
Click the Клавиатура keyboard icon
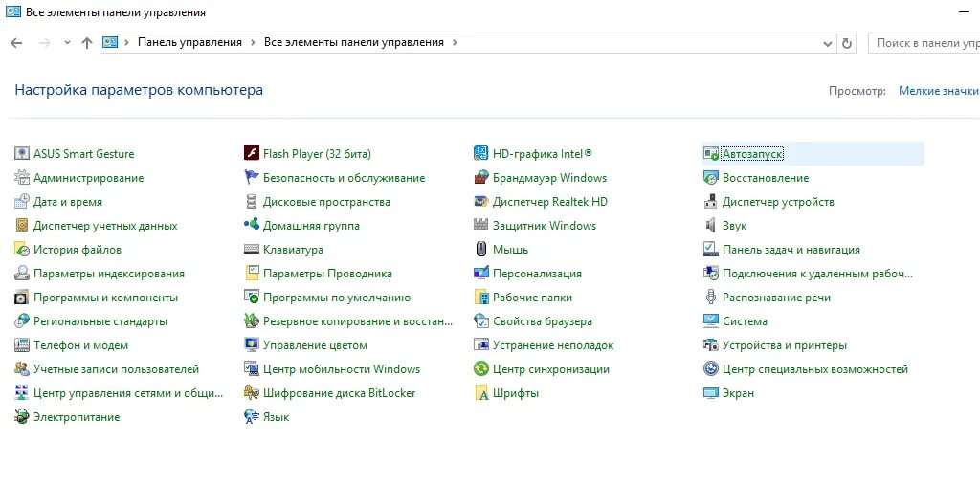pos(252,250)
